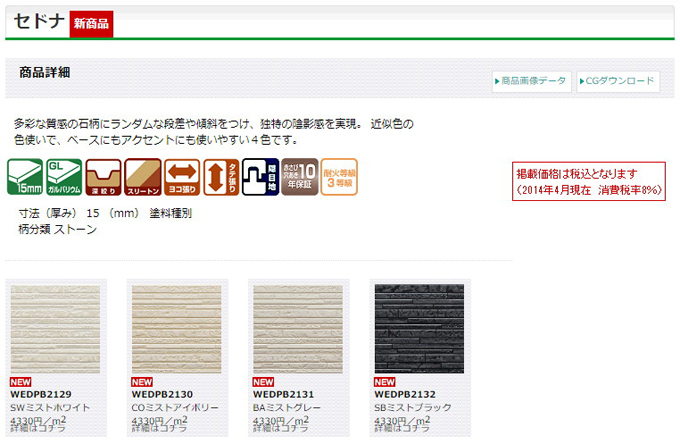Screen dimensions: 680x444
Task: Click the ヨコ張り horizontal arrow icon
Action: coord(182,177)
